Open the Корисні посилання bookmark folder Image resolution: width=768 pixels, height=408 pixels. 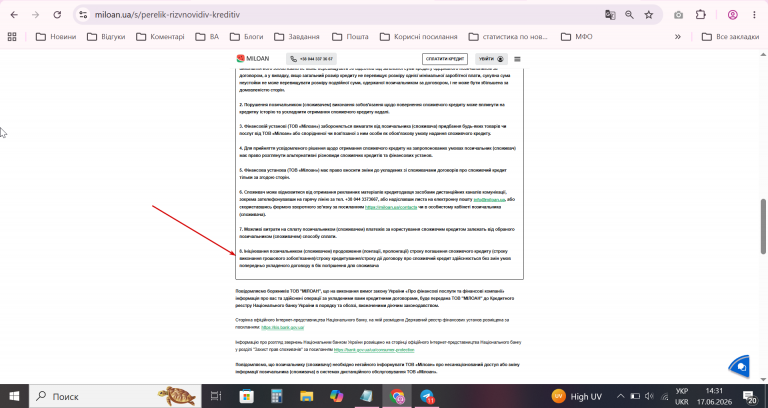(418, 37)
